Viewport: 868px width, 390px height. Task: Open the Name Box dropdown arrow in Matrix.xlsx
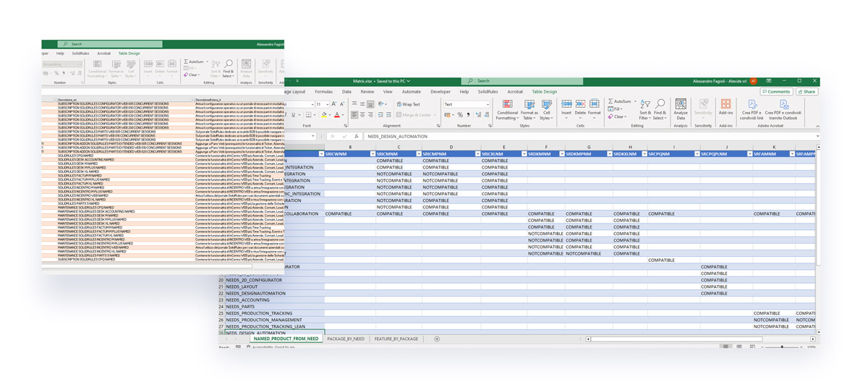(314, 136)
